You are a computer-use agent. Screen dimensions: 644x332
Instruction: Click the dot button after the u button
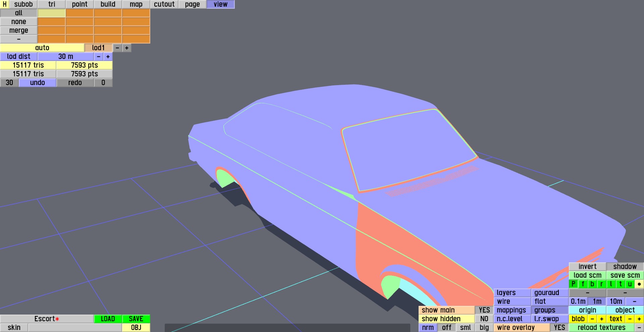point(639,284)
